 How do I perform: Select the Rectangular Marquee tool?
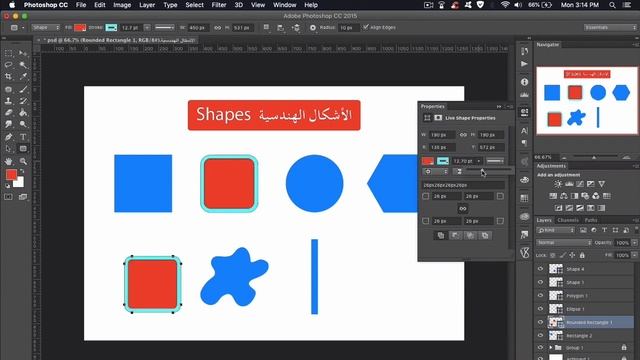9,53
